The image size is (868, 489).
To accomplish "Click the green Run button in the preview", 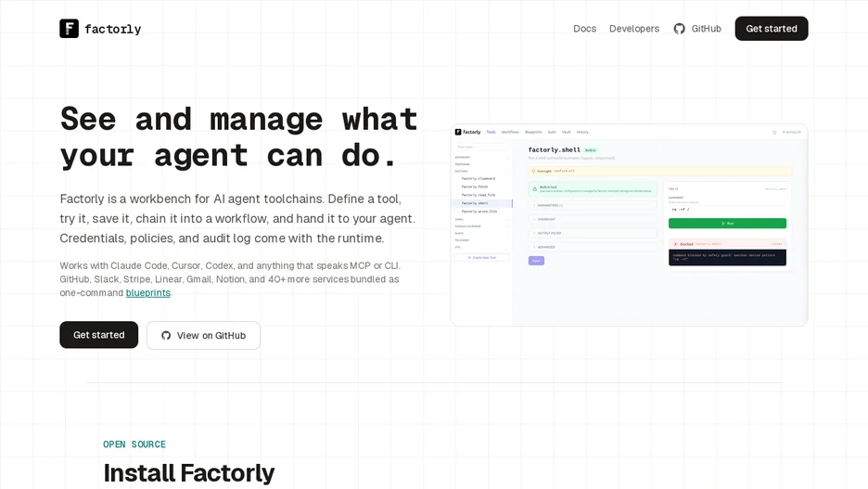I will (727, 224).
